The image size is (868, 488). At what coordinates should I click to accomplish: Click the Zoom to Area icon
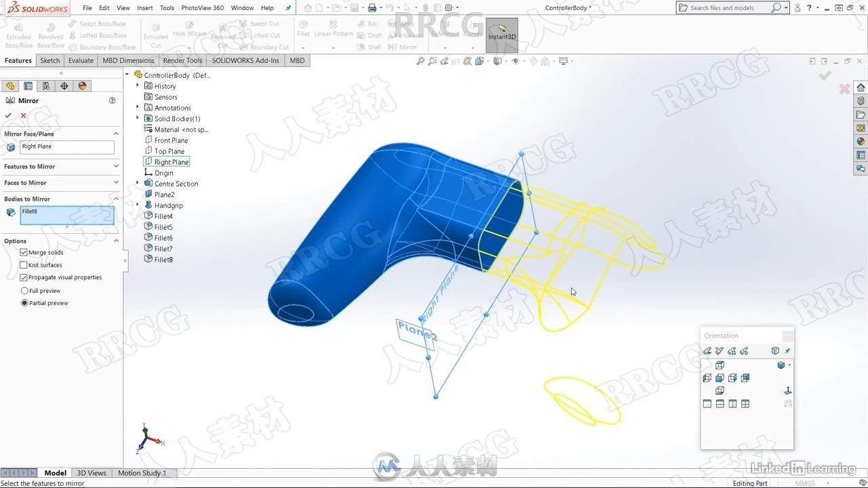433,61
